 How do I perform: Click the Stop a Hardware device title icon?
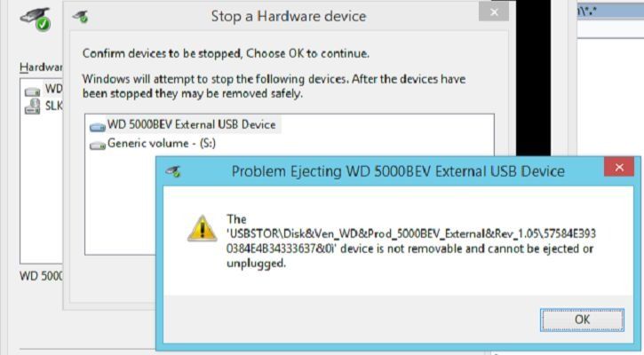click(80, 16)
